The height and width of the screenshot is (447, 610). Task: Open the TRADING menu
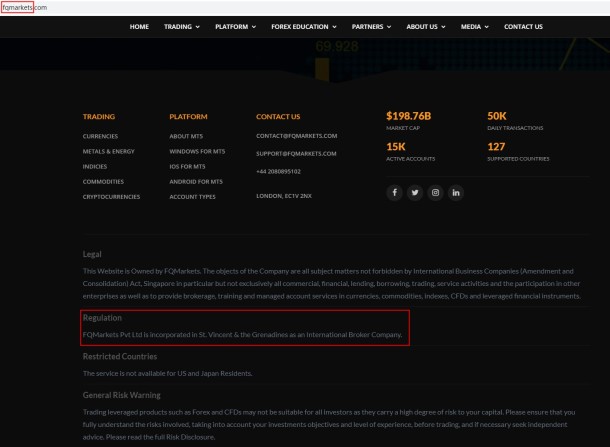[x=182, y=26]
